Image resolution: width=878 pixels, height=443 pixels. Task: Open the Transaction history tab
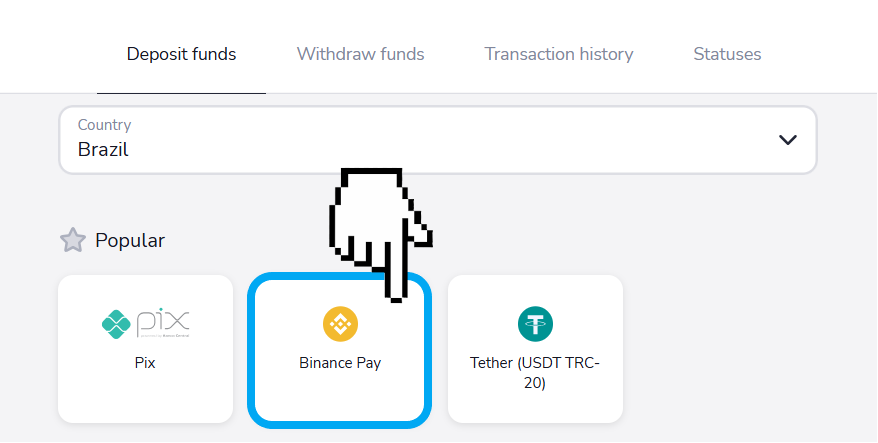coord(558,54)
